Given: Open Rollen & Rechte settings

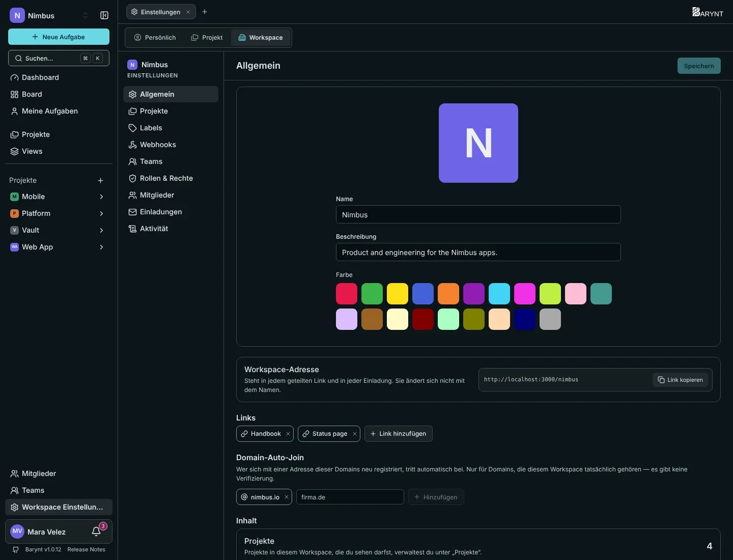Looking at the screenshot, I should pyautogui.click(x=171, y=178).
